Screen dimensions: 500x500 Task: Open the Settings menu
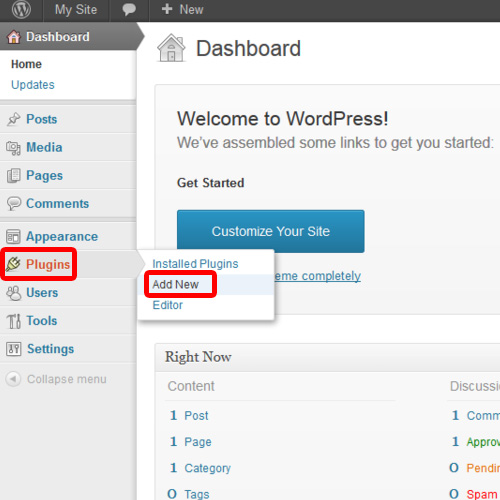50,349
